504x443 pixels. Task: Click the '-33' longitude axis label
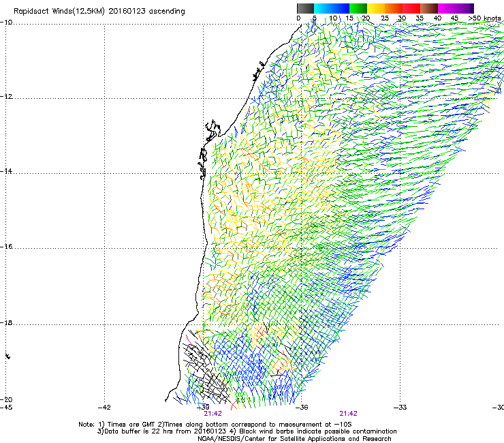pyautogui.click(x=400, y=408)
